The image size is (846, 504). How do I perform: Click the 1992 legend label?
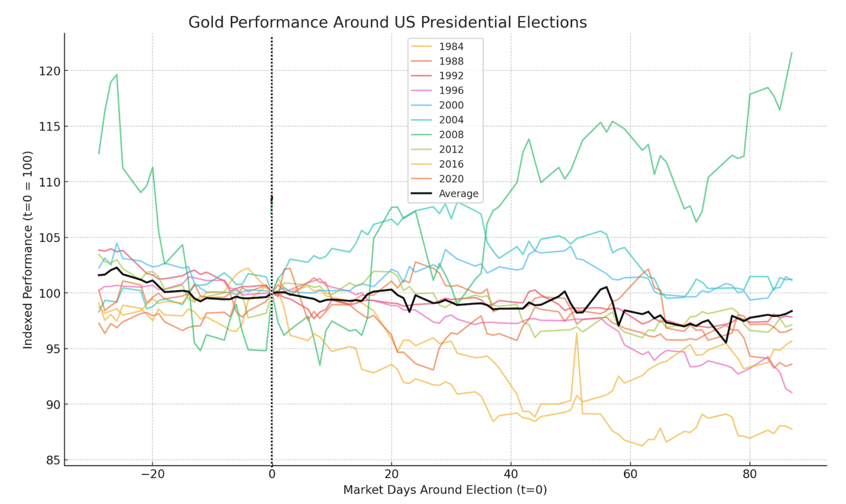tap(451, 76)
